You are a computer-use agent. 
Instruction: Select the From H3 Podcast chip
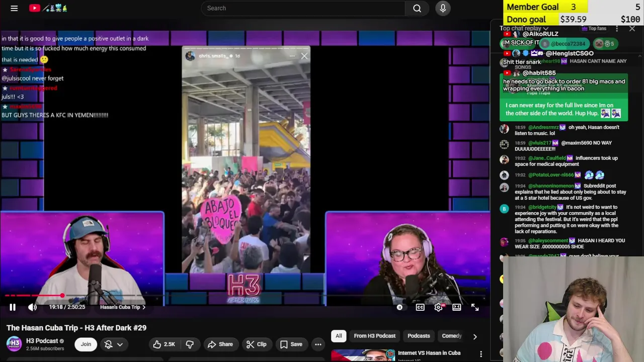pos(374,336)
